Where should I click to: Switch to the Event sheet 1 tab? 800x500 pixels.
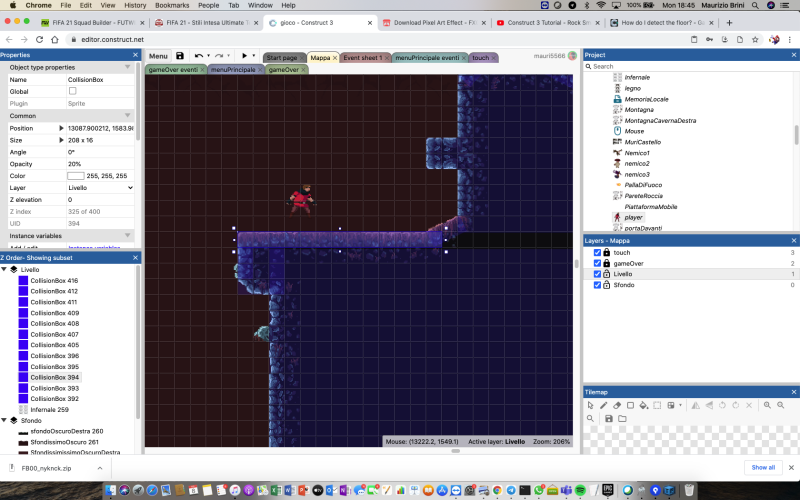pyautogui.click(x=362, y=58)
